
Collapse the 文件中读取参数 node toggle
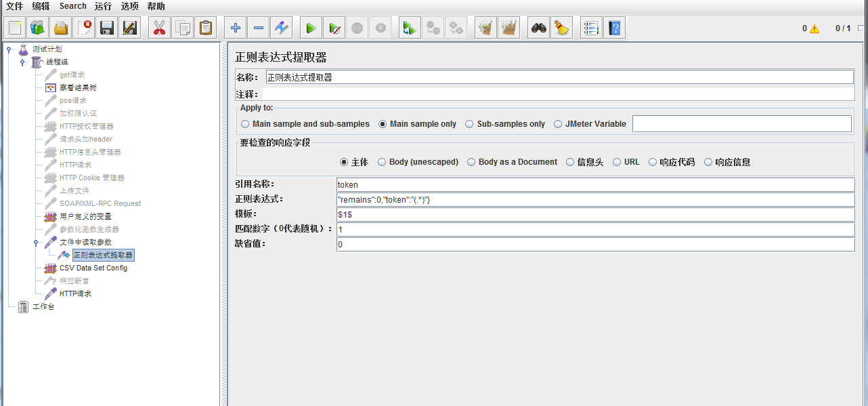36,242
